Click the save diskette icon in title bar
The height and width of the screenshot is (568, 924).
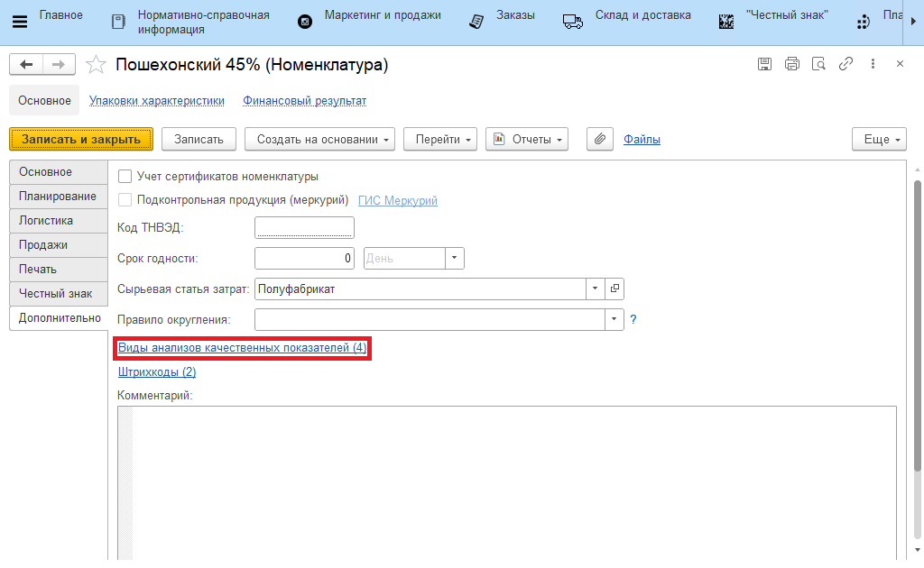[x=764, y=64]
